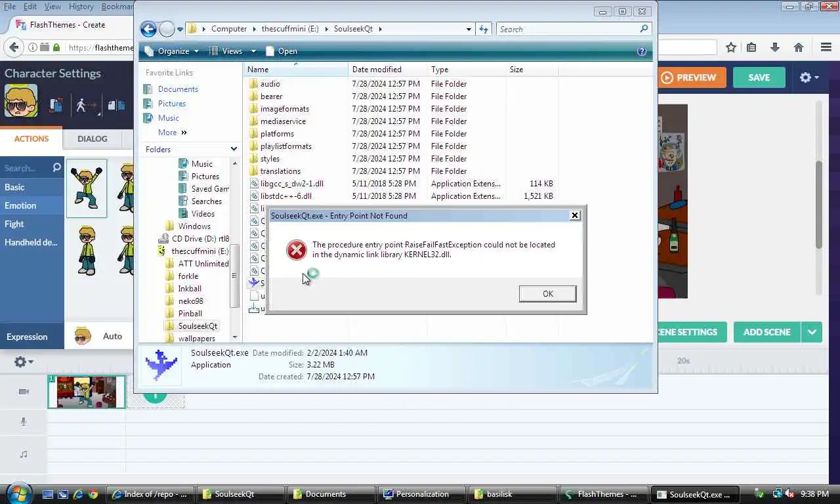
Task: Select Videos in the folder tree
Action: coord(203,214)
